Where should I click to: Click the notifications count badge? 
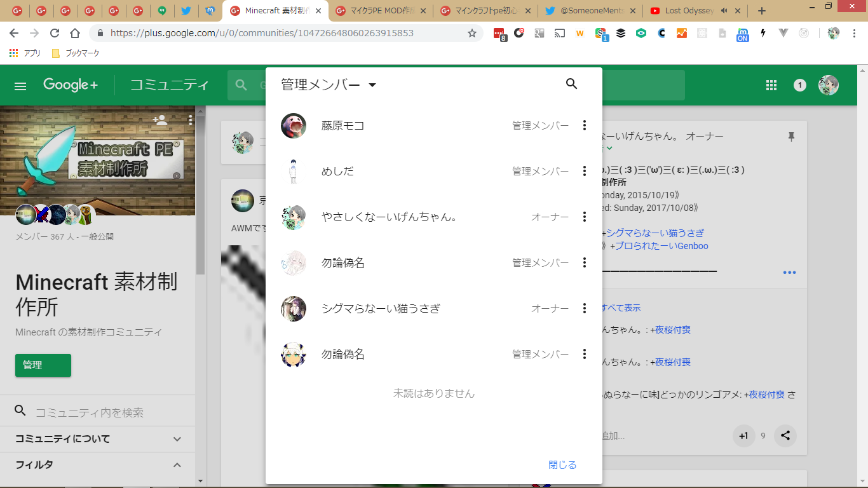click(800, 85)
